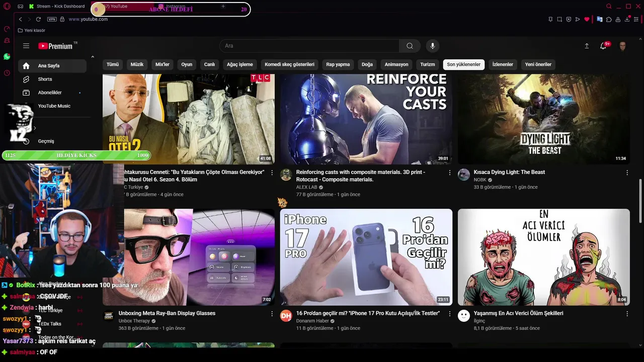Click the search magnifier button
This screenshot has height=362, width=644.
point(410,46)
